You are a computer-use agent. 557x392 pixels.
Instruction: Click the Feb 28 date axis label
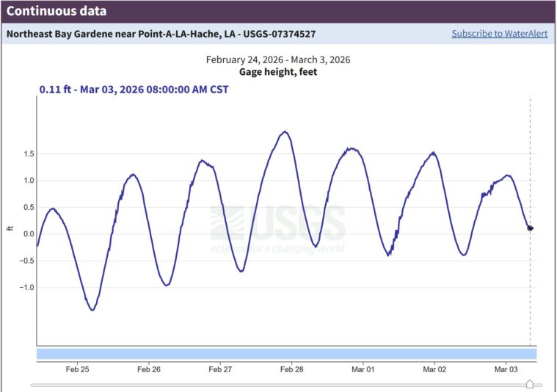click(292, 369)
